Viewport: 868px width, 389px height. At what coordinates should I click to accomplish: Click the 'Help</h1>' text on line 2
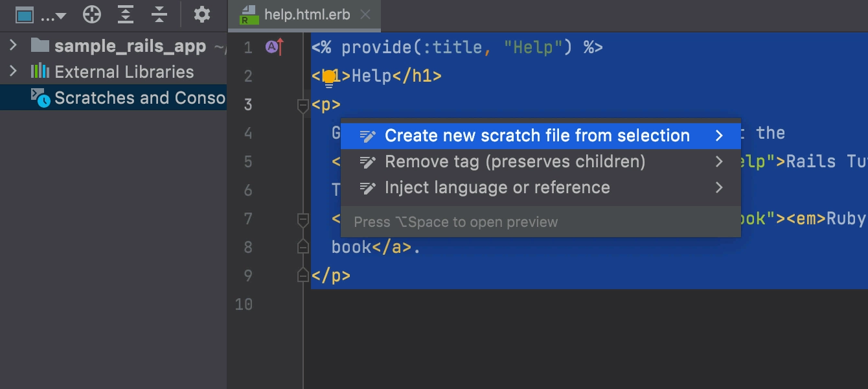tap(396, 76)
